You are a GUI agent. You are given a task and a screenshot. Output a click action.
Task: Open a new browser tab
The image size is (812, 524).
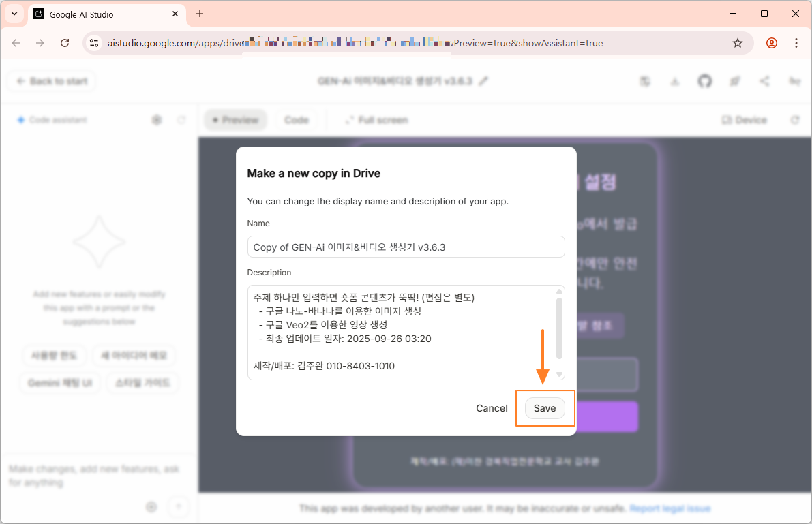tap(200, 14)
